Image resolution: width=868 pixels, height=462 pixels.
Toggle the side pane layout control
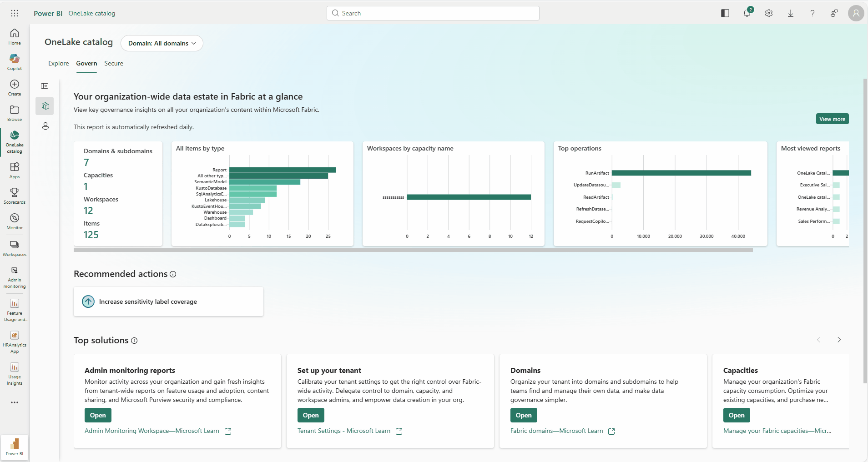725,13
